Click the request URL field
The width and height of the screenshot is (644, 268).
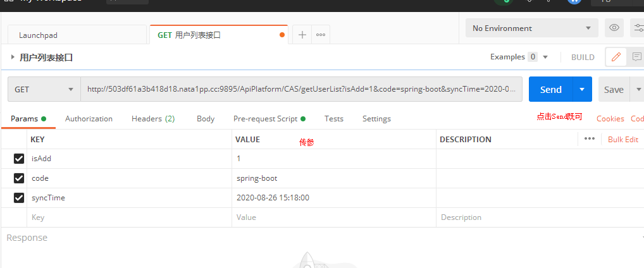(x=302, y=89)
